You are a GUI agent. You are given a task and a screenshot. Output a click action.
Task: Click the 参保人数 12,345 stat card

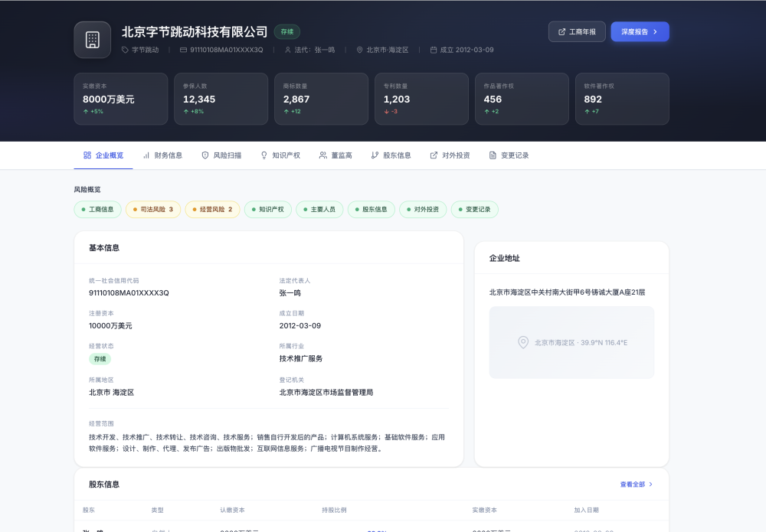221,99
